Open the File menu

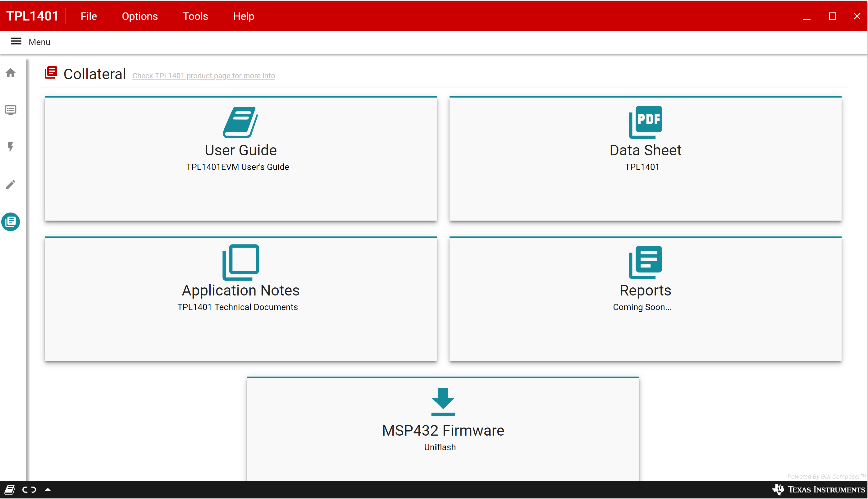[x=89, y=16]
